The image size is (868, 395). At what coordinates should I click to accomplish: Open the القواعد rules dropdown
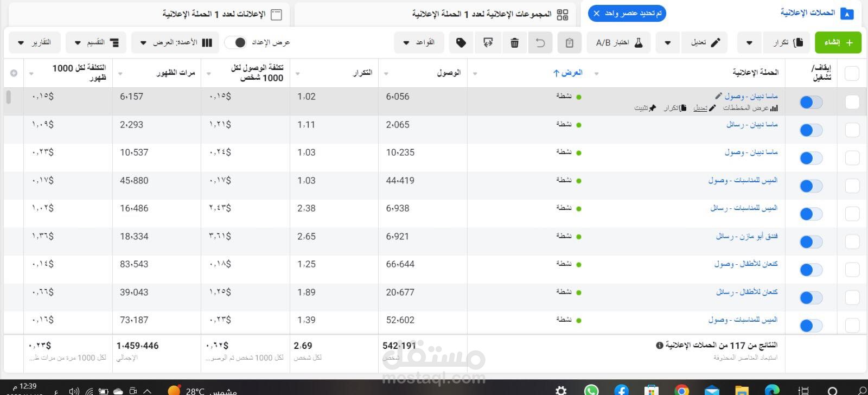419,42
